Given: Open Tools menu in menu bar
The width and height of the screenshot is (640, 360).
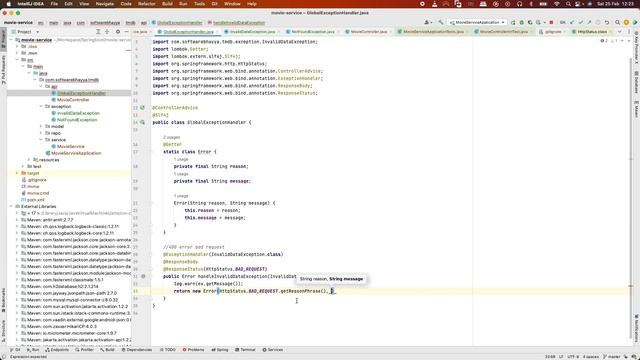Looking at the screenshot, I should [x=199, y=4].
